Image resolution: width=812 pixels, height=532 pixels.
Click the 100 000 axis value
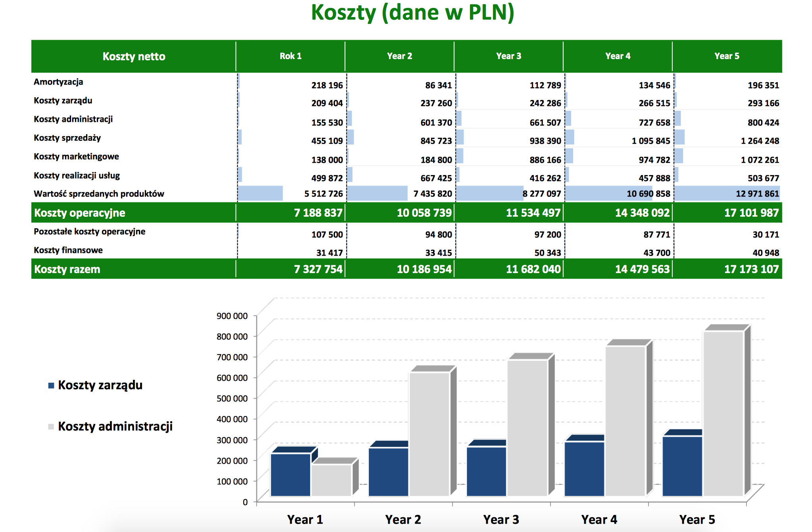point(232,482)
